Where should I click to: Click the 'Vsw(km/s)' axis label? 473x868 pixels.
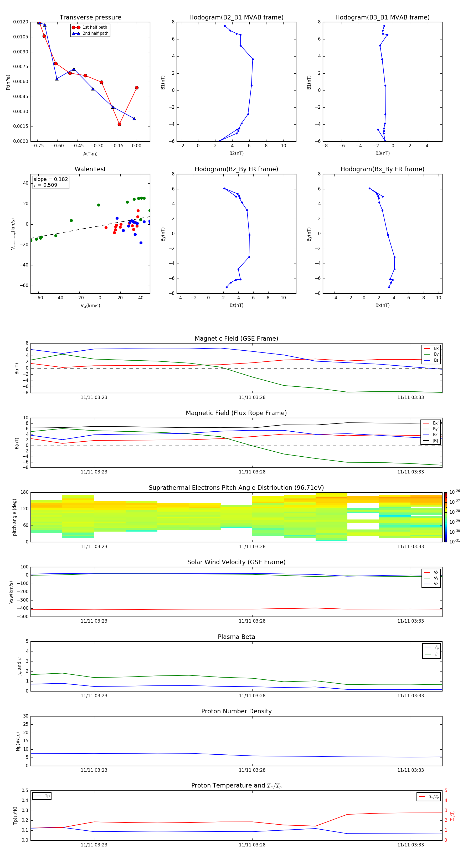[x=11, y=592]
